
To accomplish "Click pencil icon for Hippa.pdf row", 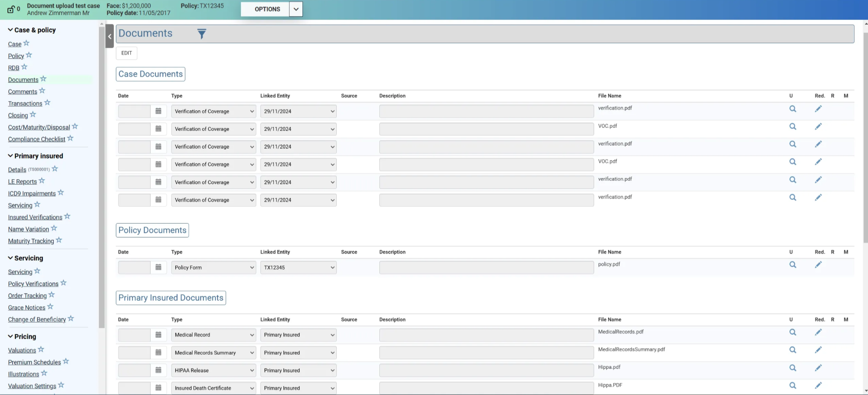I will pyautogui.click(x=818, y=368).
